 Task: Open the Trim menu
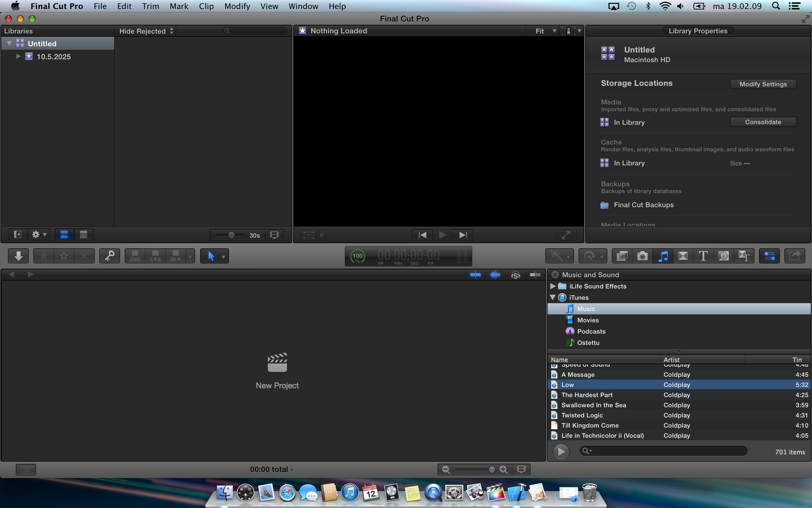(150, 6)
